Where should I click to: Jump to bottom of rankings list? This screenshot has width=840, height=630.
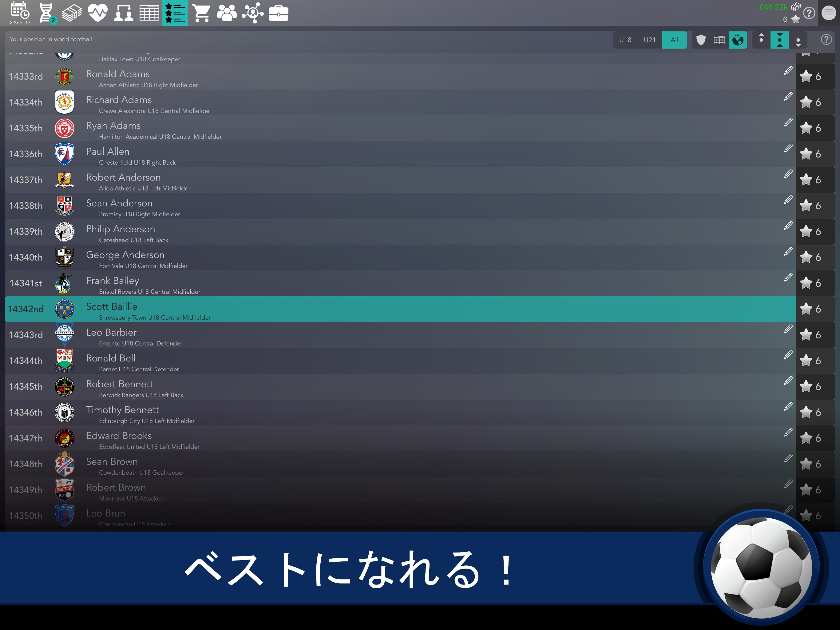798,40
